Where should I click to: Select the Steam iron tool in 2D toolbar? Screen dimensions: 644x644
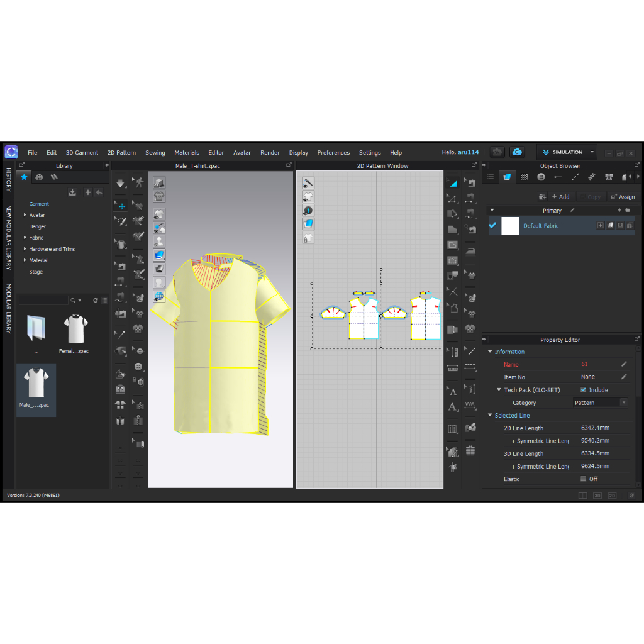pyautogui.click(x=470, y=251)
